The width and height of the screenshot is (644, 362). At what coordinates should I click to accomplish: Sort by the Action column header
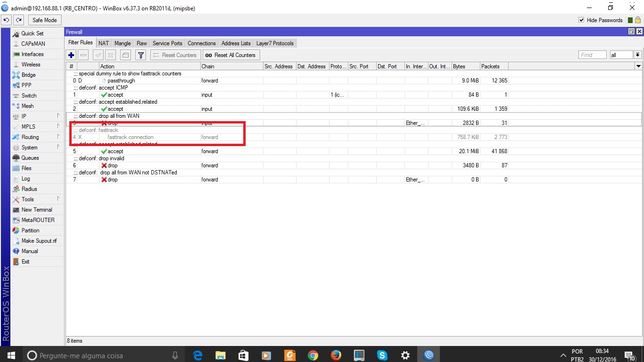149,66
